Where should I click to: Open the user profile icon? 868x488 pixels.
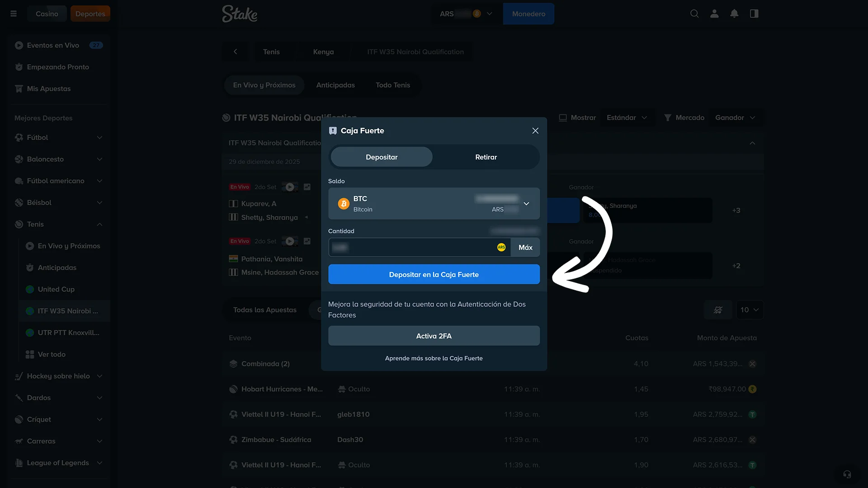(x=714, y=14)
